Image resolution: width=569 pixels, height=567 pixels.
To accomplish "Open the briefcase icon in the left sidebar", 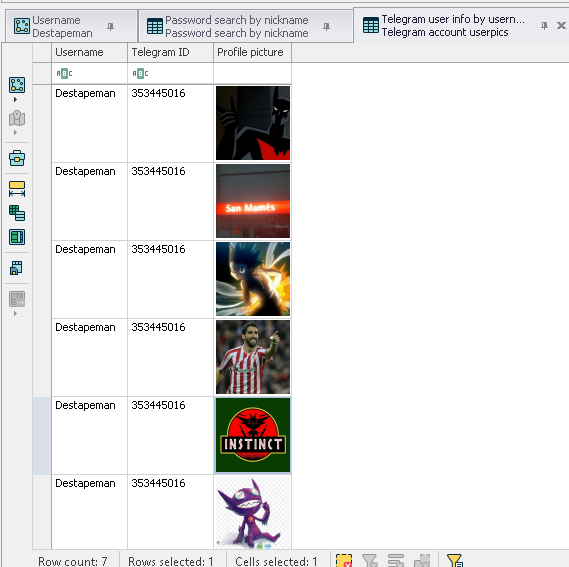I will (x=17, y=158).
